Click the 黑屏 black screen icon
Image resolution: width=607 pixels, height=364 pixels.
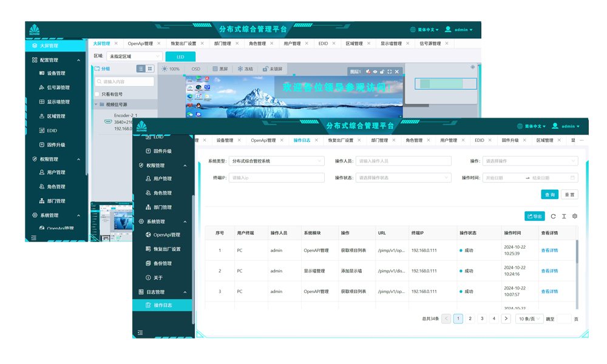[214, 69]
